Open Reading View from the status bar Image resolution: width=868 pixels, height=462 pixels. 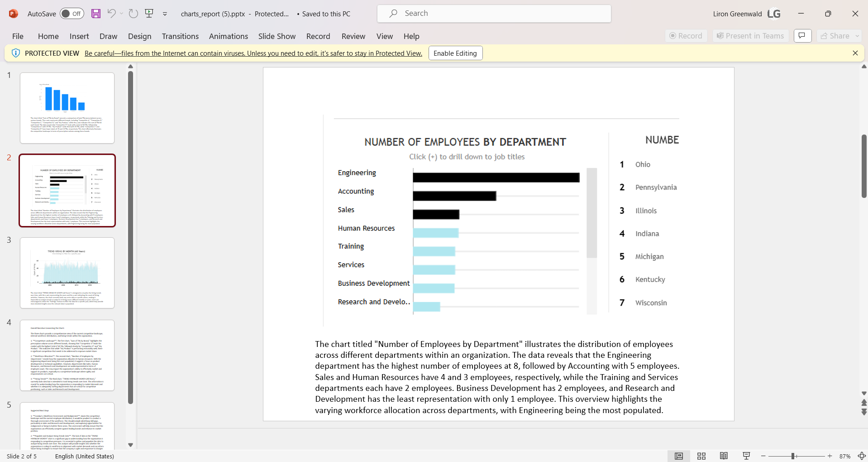(724, 456)
